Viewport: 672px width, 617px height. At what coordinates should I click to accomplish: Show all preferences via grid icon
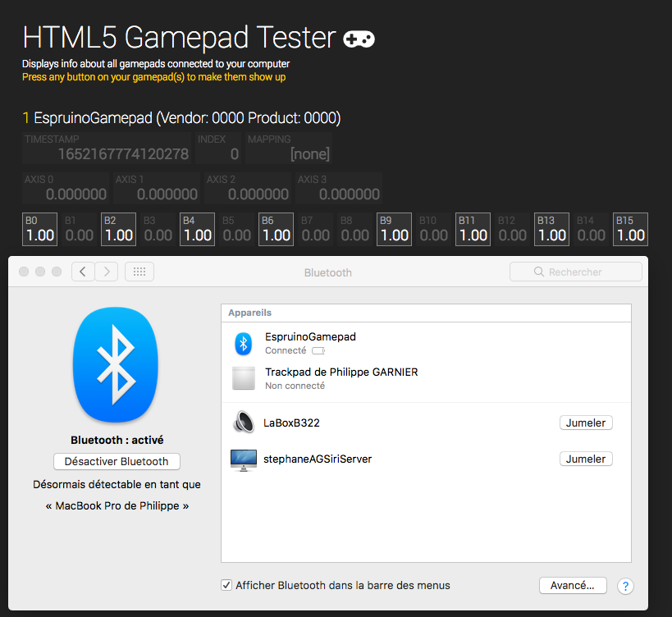click(x=139, y=272)
